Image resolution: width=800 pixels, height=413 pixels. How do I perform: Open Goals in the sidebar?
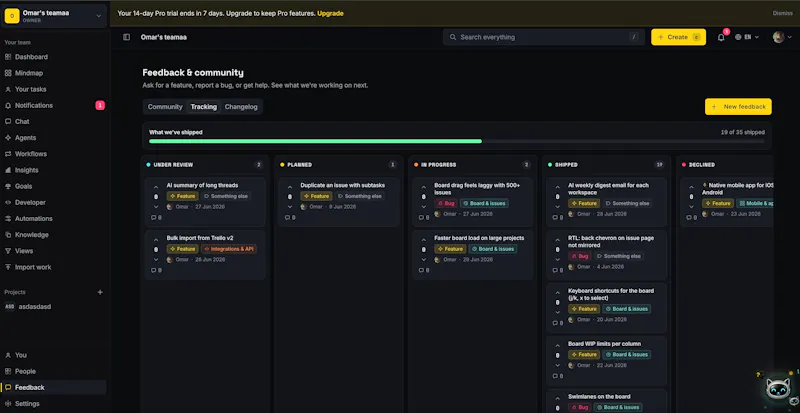(54, 186)
